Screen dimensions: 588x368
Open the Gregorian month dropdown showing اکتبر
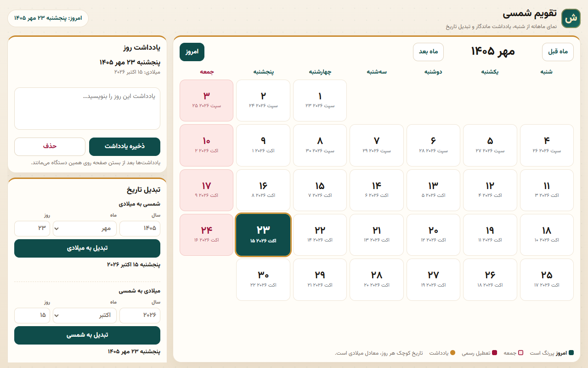pos(85,316)
